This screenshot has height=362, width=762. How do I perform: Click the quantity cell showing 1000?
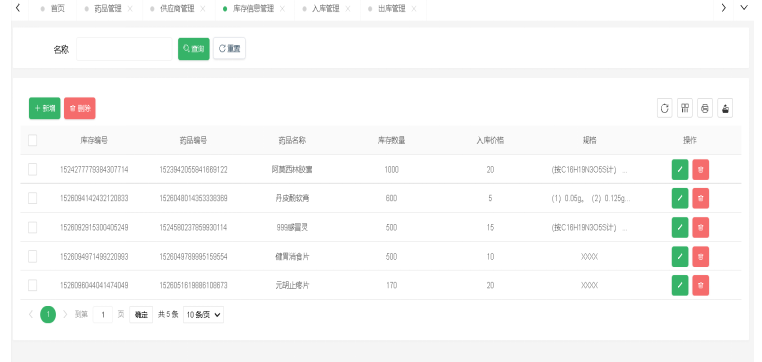pyautogui.click(x=391, y=170)
